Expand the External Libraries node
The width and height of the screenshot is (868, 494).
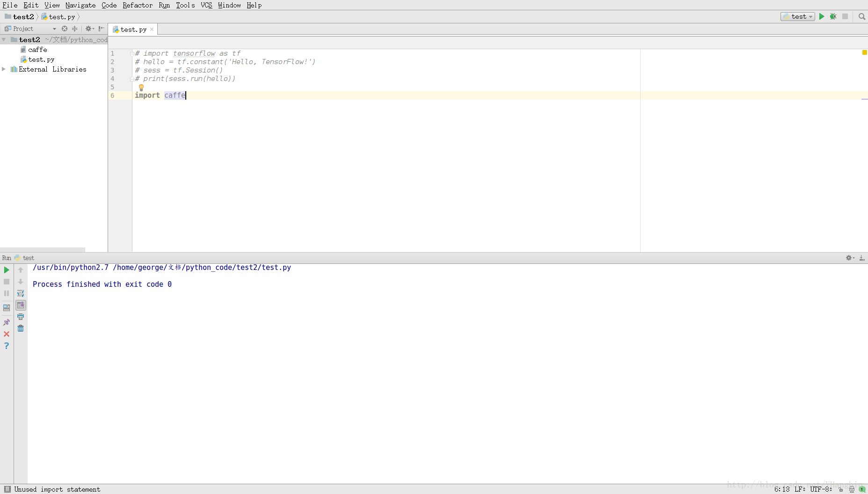coord(4,69)
